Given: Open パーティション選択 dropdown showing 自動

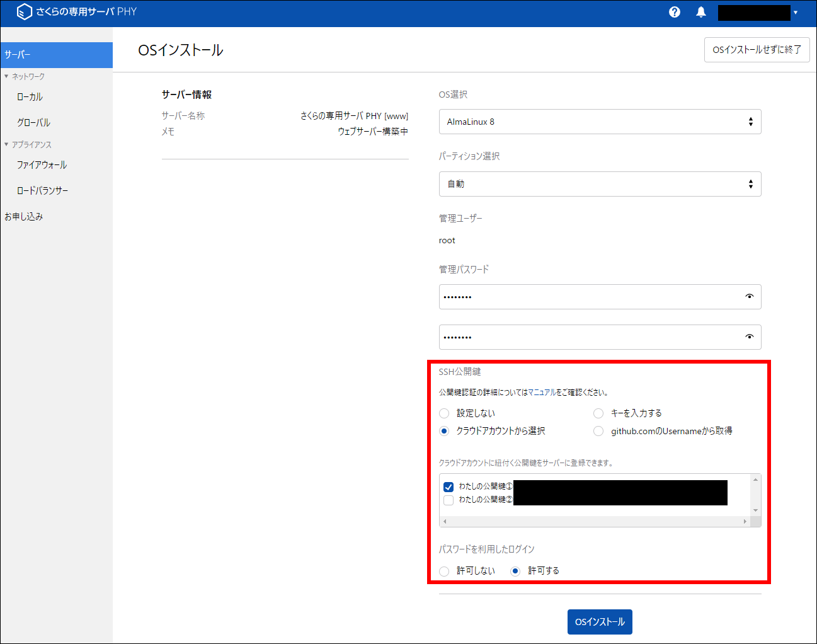Looking at the screenshot, I should tap(600, 184).
